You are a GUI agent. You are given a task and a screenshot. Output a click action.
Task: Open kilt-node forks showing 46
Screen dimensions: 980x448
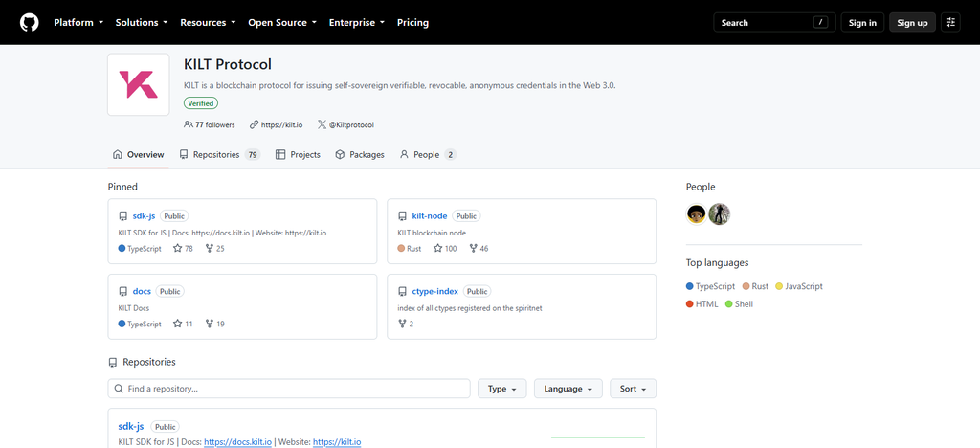(x=479, y=249)
